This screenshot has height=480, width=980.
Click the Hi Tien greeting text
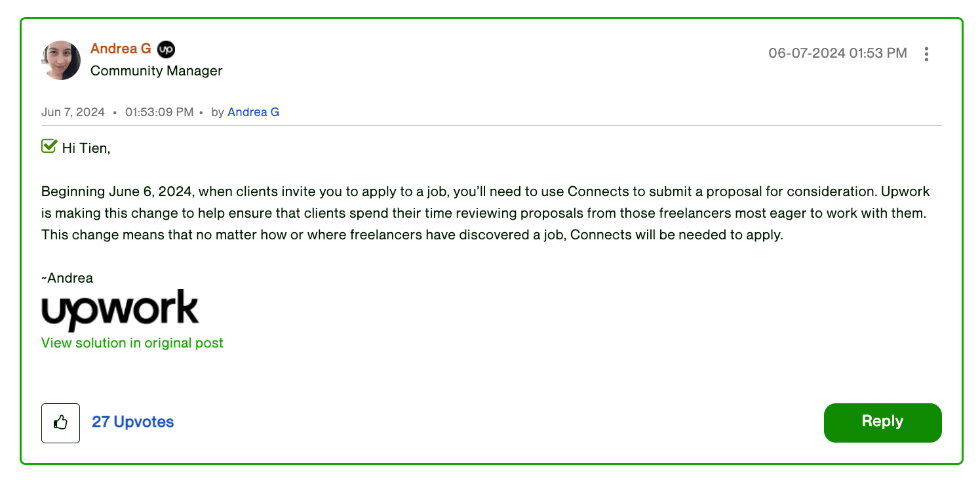coord(86,148)
